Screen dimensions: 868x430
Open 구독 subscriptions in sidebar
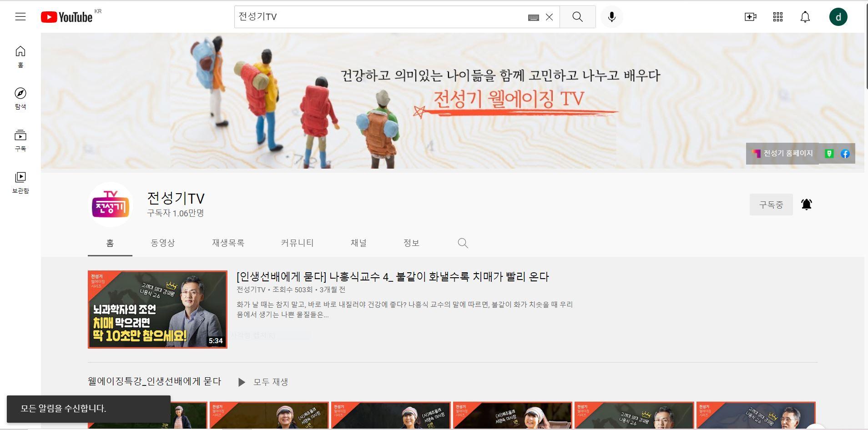point(20,140)
